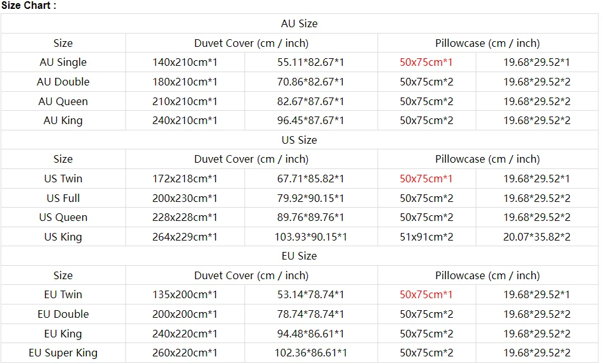Viewport: 603px width, 364px height.
Task: Select the AU Queen 210x210cm*1 cell
Action: click(185, 101)
